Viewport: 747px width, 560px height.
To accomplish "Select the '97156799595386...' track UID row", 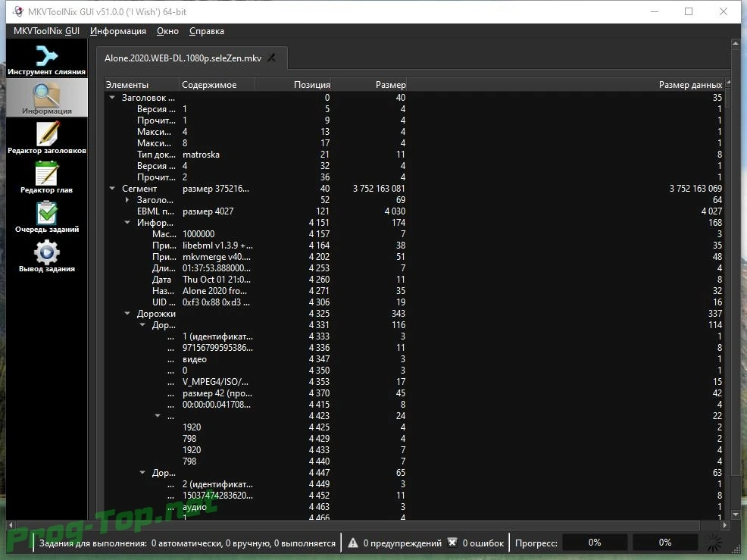I will [414, 347].
